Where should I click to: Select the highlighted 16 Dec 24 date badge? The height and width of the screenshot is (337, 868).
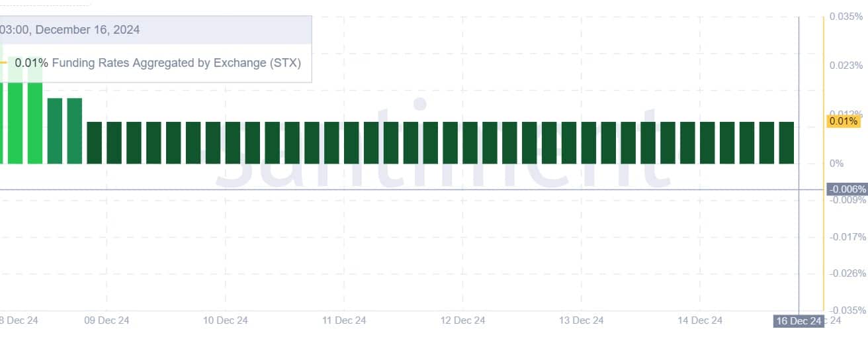pyautogui.click(x=799, y=321)
